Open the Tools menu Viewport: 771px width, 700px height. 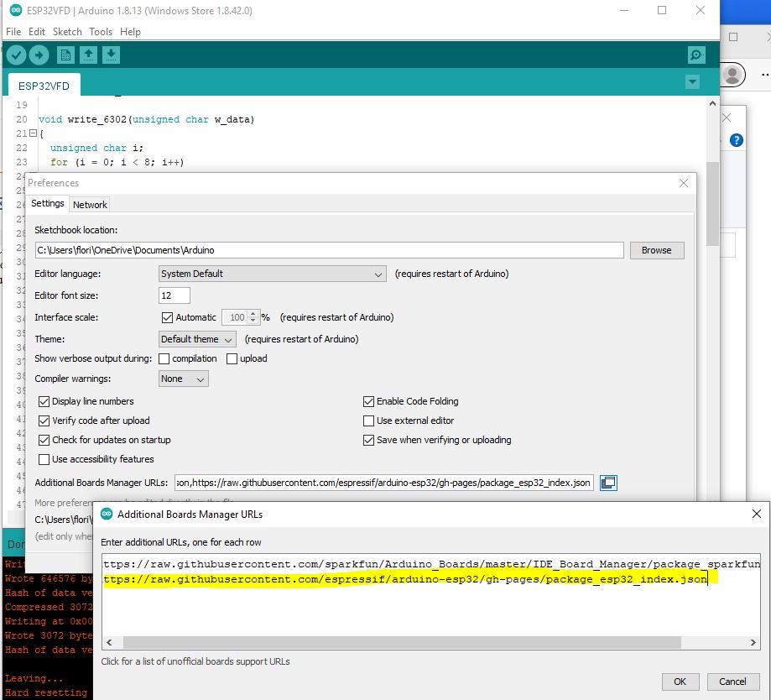101,32
